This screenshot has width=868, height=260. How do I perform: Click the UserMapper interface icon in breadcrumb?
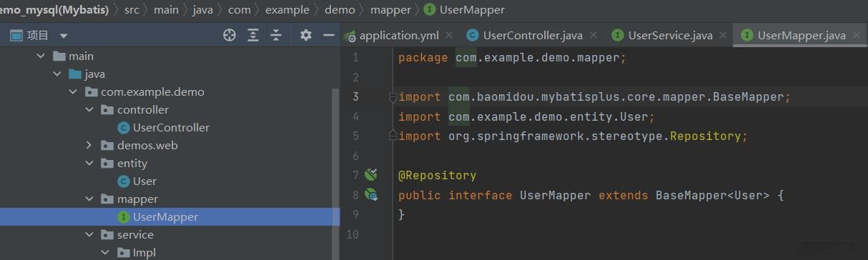[x=429, y=10]
